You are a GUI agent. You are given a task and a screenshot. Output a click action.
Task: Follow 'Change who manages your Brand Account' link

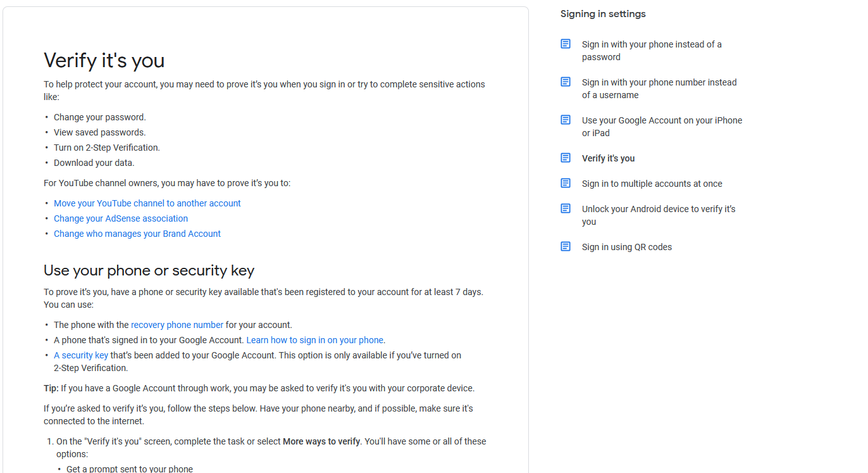[x=137, y=234]
